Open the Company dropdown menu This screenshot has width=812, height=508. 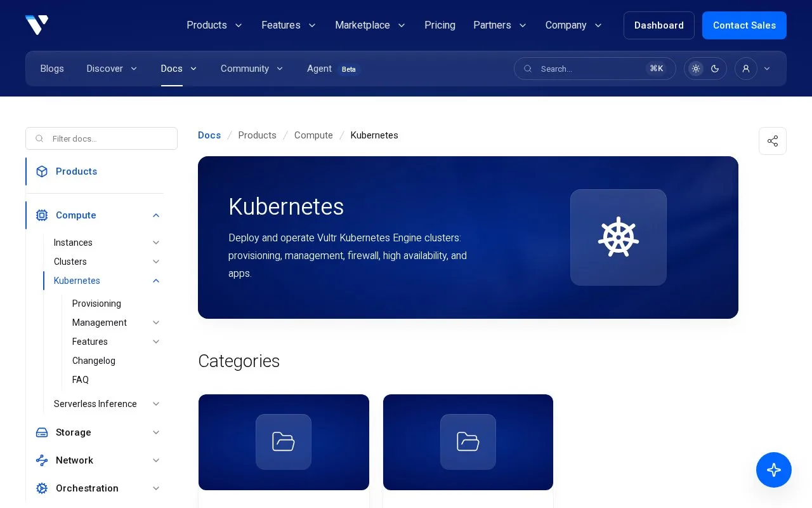coord(573,25)
